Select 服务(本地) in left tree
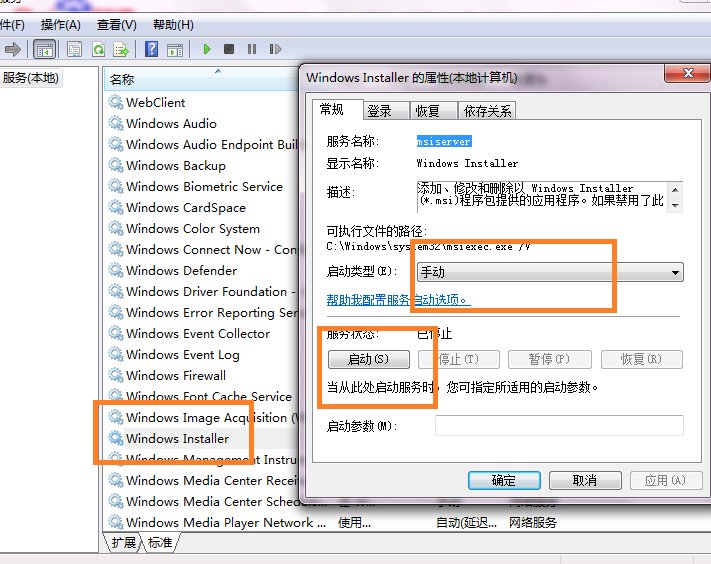This screenshot has width=711, height=564. (31, 78)
